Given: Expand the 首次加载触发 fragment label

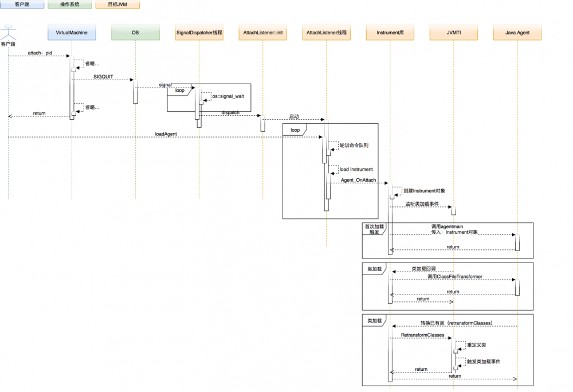Looking at the screenshot, I should coord(374,229).
